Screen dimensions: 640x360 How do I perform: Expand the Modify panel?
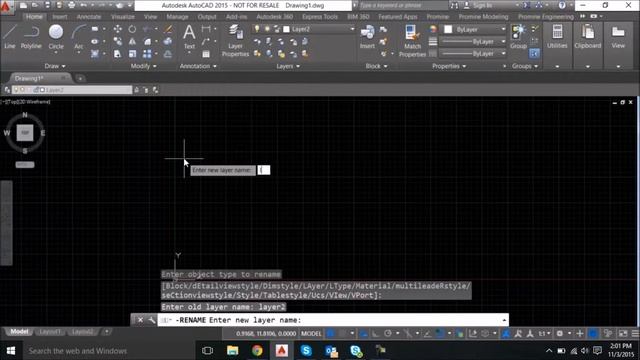(143, 66)
